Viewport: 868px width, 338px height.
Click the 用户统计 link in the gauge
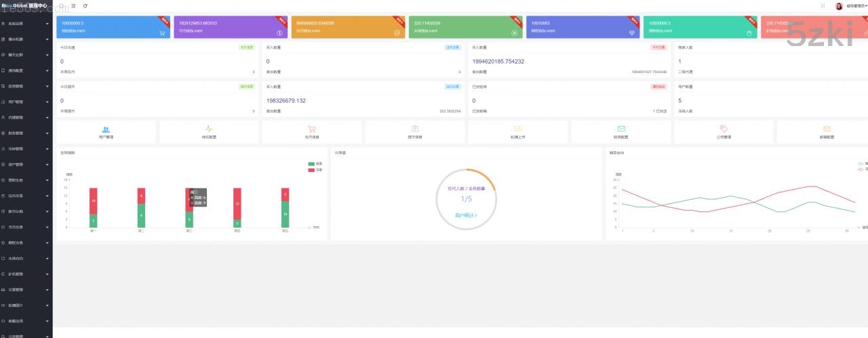pyautogui.click(x=465, y=215)
